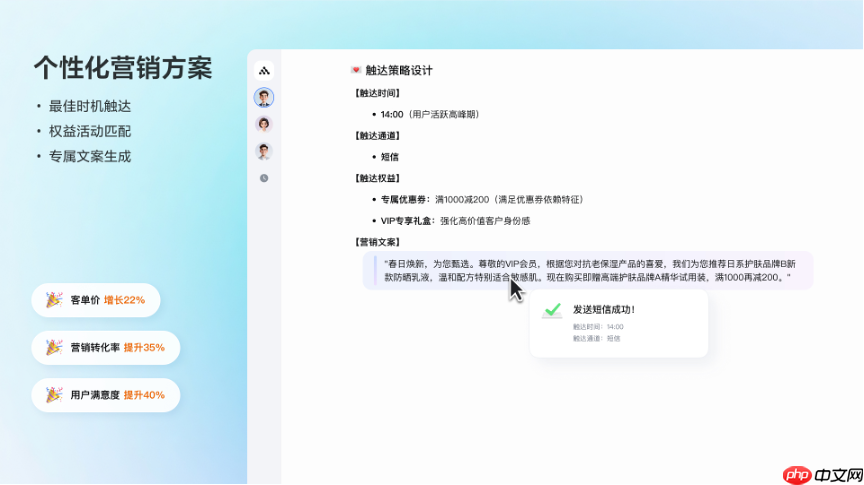Select the first highlighted avatar in the sidebar
Image resolution: width=864 pixels, height=485 pixels.
coord(264,98)
